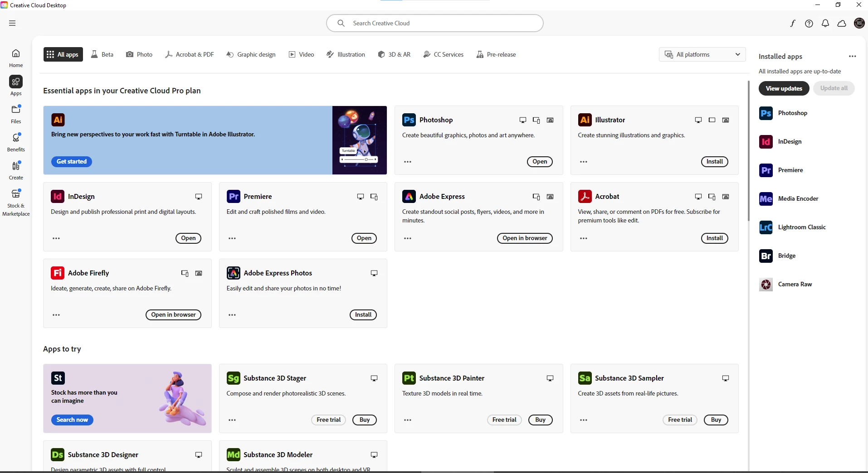Image resolution: width=868 pixels, height=473 pixels.
Task: Go to Home in the sidebar
Action: [16, 58]
